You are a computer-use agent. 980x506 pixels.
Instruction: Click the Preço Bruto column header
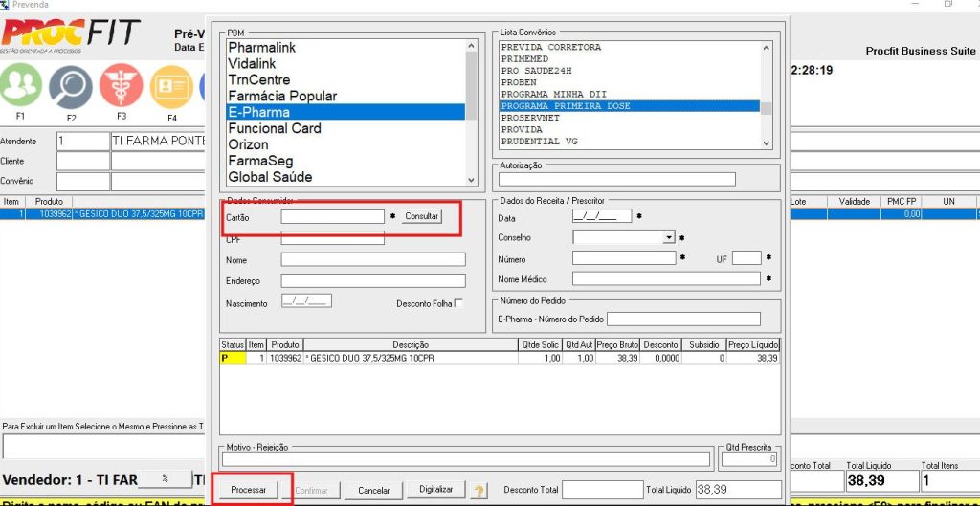pos(617,345)
